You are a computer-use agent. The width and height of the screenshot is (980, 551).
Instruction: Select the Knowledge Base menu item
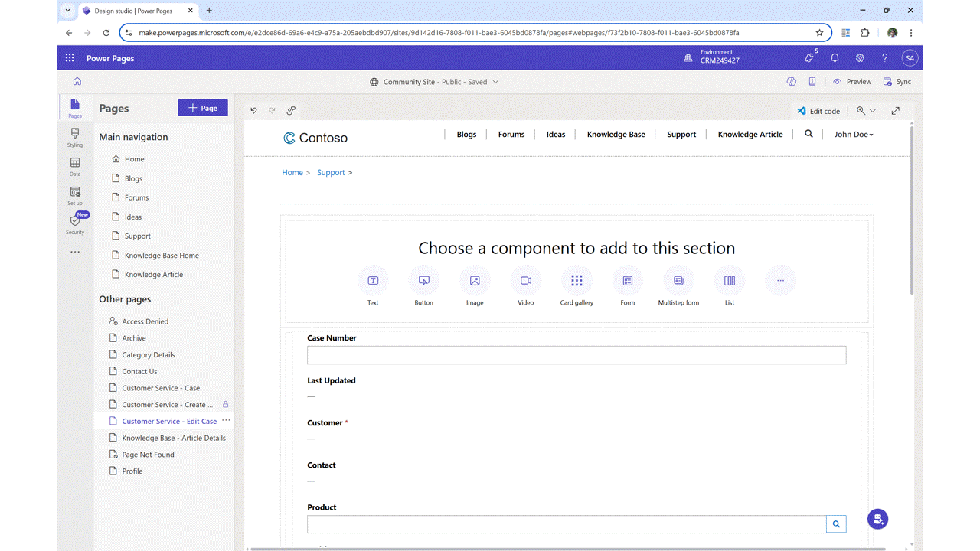point(616,135)
